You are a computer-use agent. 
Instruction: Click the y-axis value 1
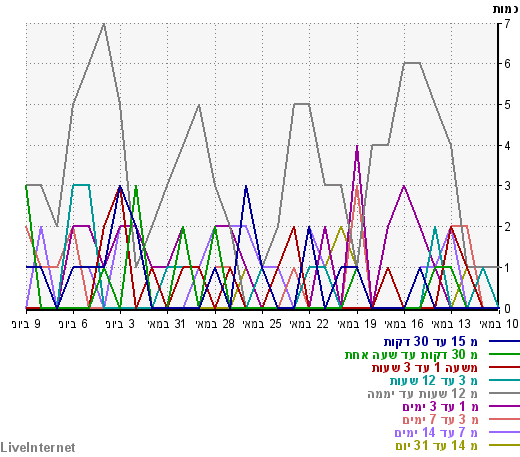tap(507, 268)
